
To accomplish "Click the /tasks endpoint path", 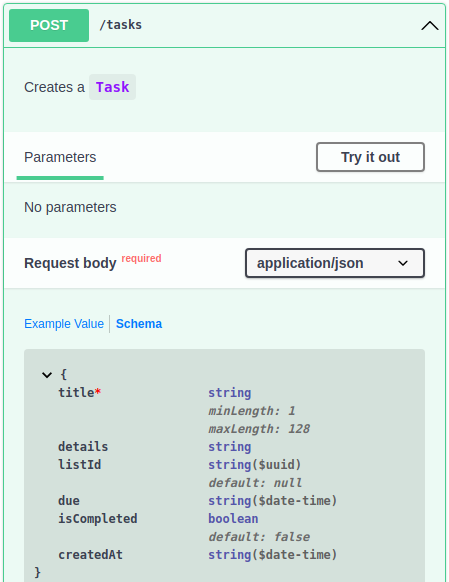I will click(x=121, y=25).
